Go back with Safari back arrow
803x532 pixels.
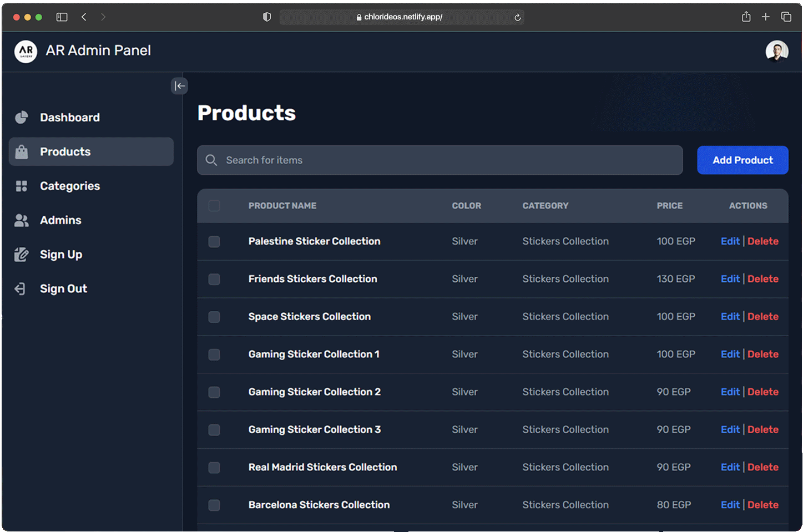point(84,17)
